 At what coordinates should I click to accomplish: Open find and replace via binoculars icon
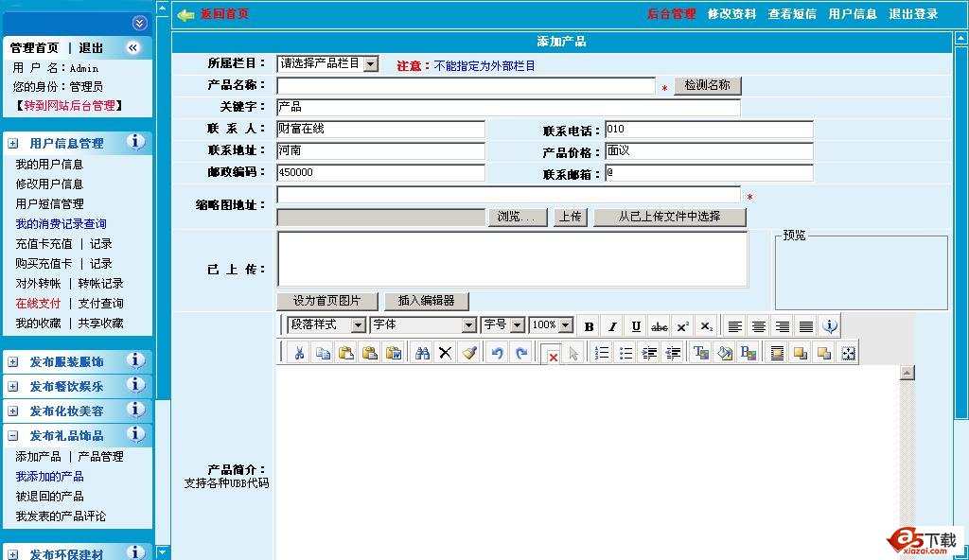tap(422, 353)
